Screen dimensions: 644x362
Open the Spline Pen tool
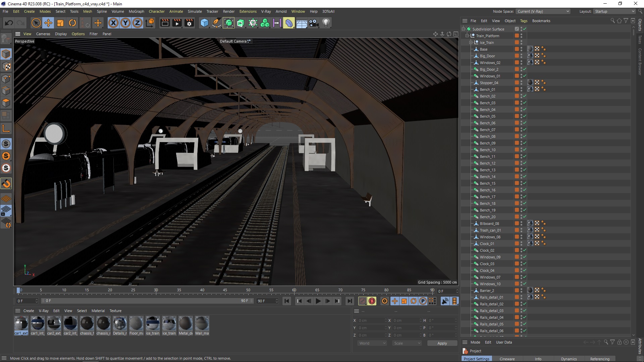[x=217, y=23]
